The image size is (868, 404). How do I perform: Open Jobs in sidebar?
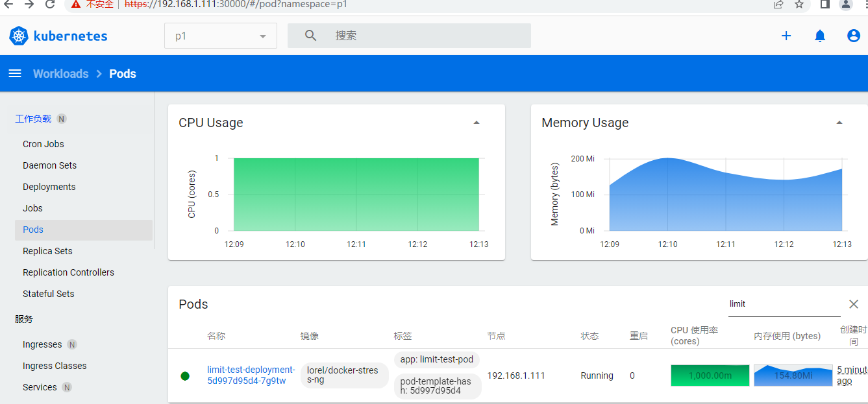[x=32, y=208]
